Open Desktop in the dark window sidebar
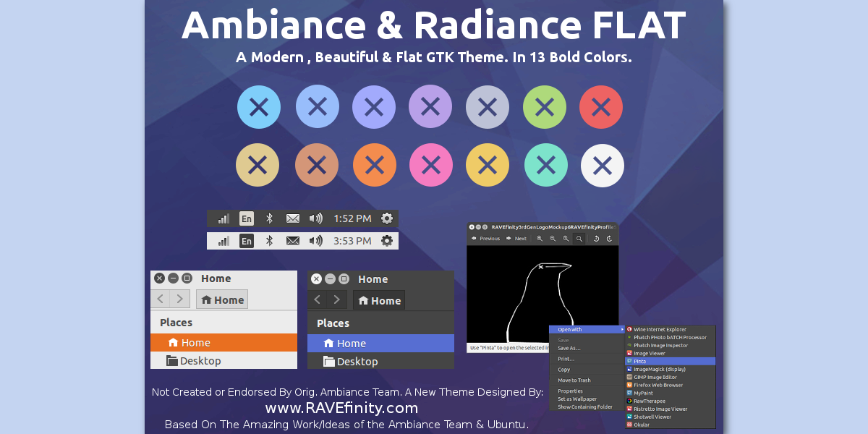Screen dimensions: 868x434 (x=380, y=362)
